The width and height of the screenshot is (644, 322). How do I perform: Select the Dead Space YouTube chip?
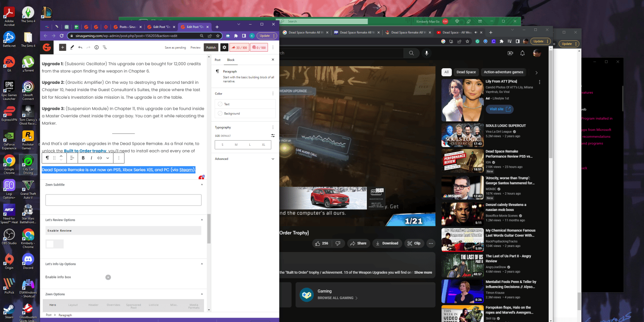pyautogui.click(x=466, y=72)
